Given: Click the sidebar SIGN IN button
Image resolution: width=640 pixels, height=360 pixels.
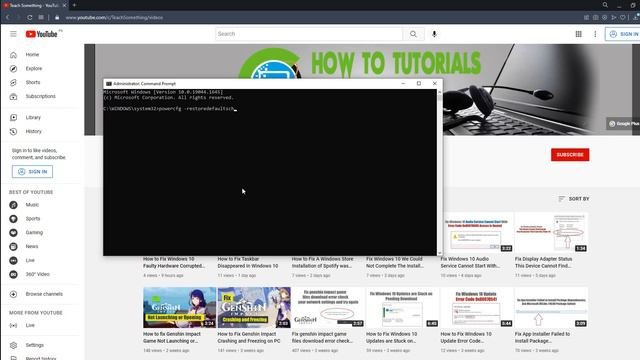Looking at the screenshot, I should [x=32, y=172].
